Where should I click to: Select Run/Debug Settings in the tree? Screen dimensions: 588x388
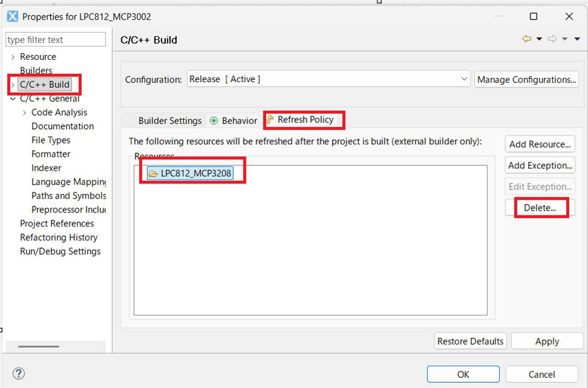tap(60, 251)
